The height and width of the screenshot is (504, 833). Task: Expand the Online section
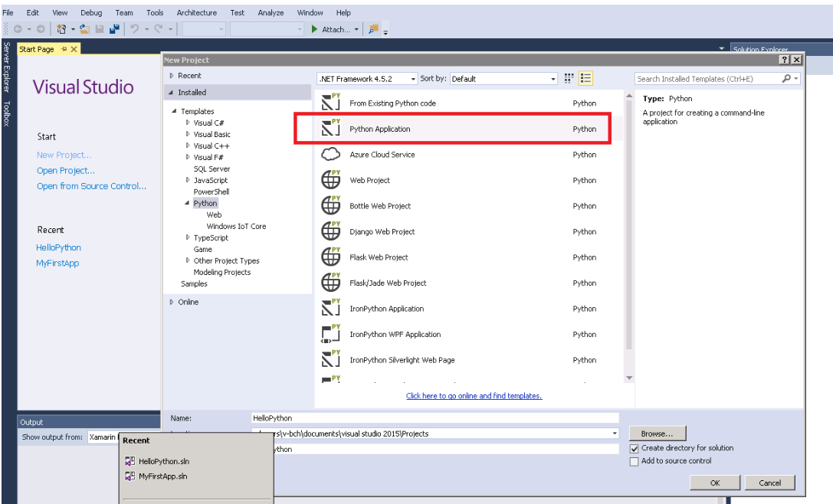tap(171, 302)
